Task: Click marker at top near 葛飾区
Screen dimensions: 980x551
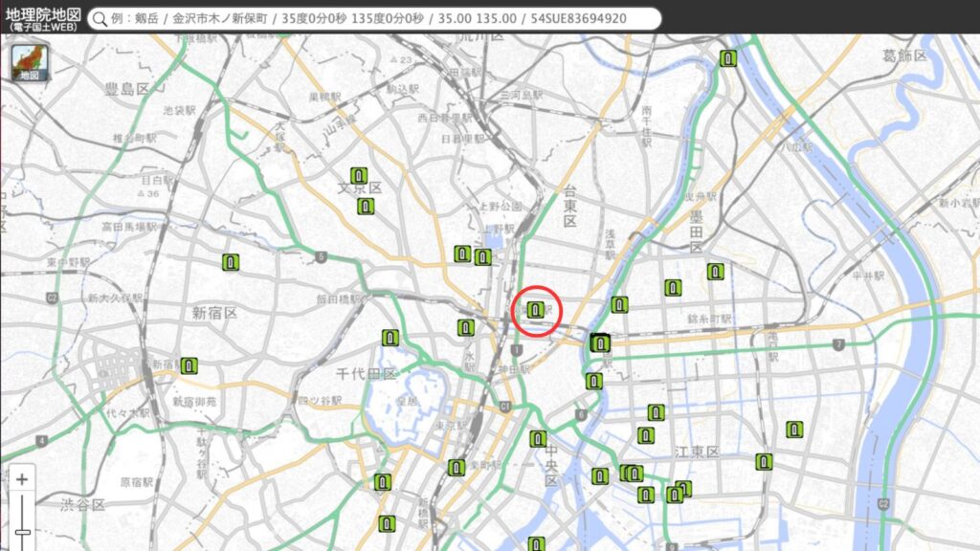Action: [x=728, y=58]
